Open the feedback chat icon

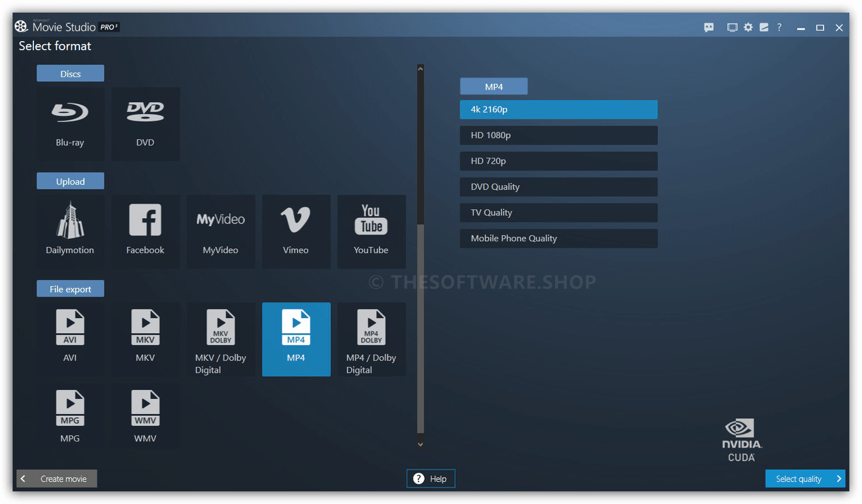click(709, 27)
